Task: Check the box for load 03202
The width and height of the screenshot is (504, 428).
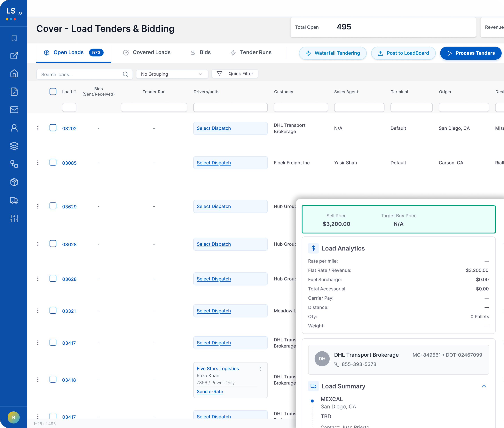Action: [x=53, y=128]
